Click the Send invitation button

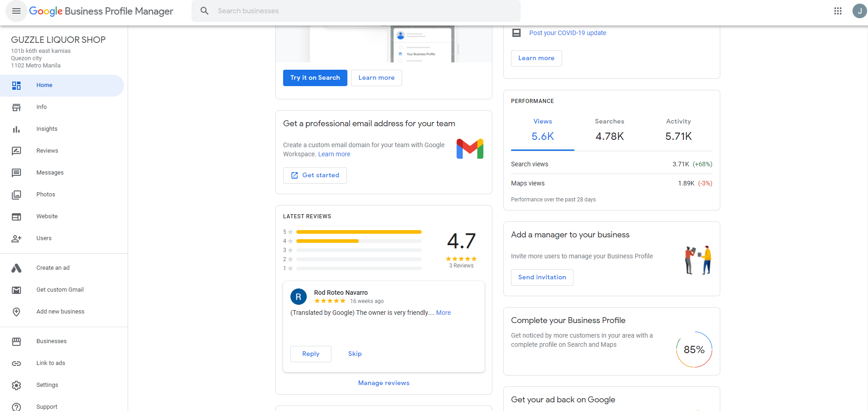[542, 277]
